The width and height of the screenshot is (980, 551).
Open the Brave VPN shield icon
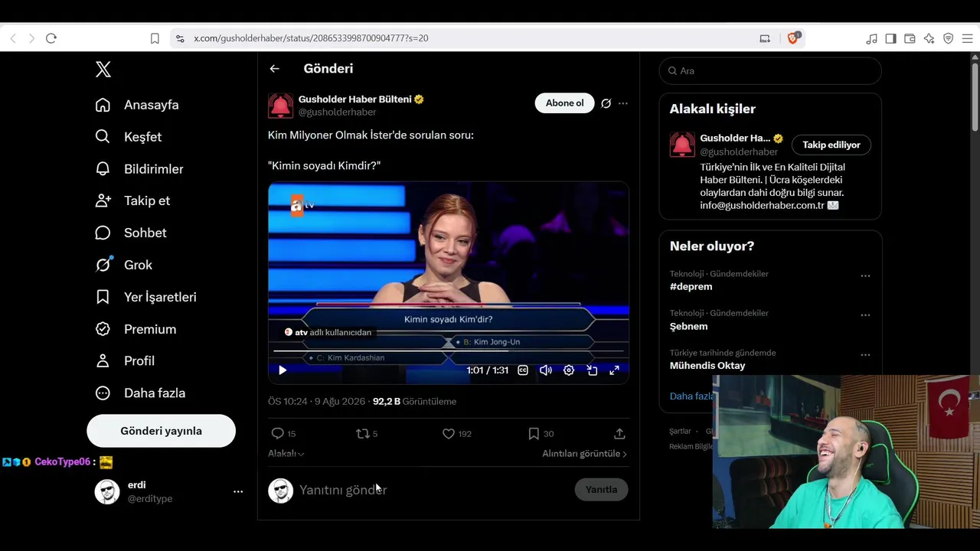pyautogui.click(x=948, y=38)
